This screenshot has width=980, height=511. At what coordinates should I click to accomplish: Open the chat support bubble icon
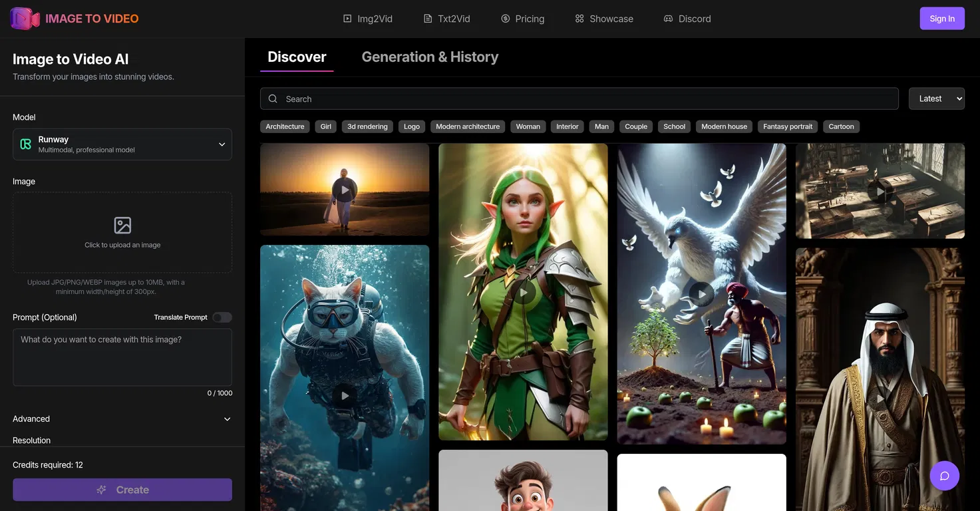[944, 476]
